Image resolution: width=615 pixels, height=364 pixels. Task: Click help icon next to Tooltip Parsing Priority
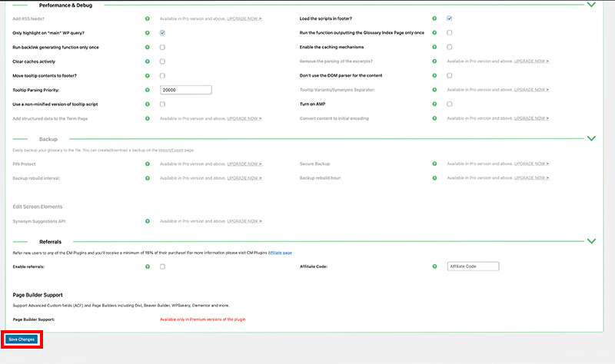point(148,90)
